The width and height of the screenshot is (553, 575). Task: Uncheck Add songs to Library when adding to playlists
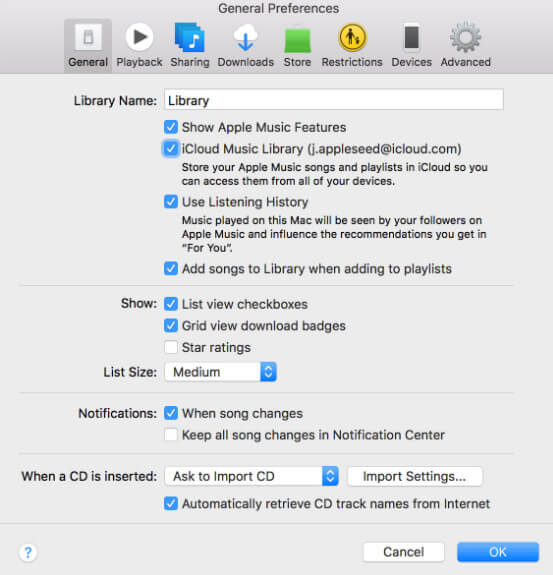click(171, 268)
